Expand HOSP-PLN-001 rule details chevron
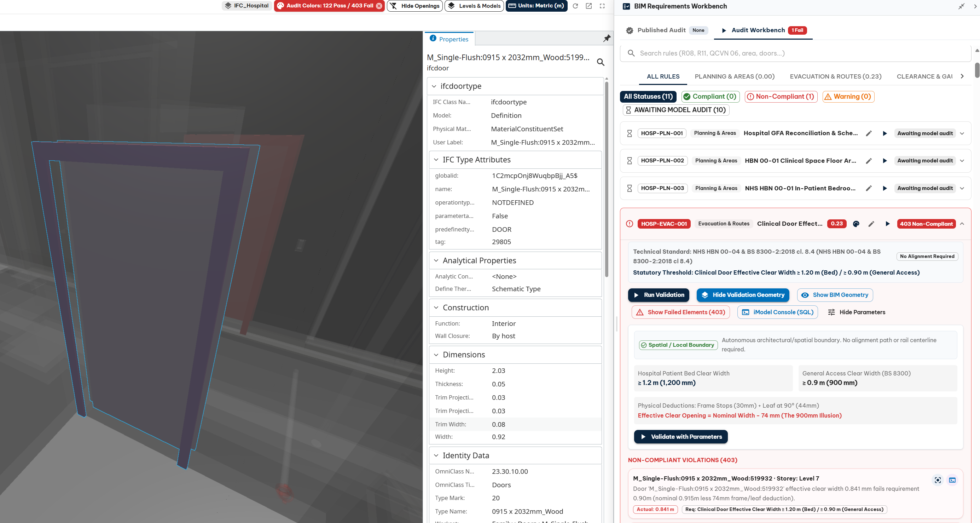 click(962, 133)
